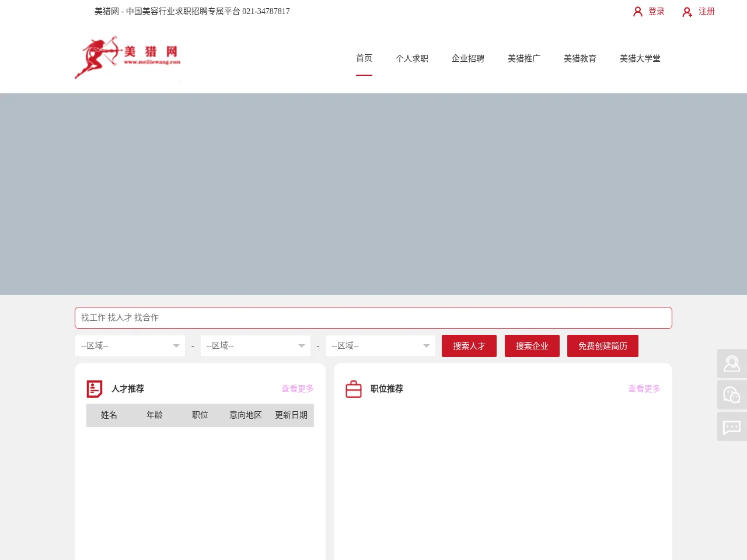Open 美猎推广 menu item
The width and height of the screenshot is (747, 560).
pos(524,58)
